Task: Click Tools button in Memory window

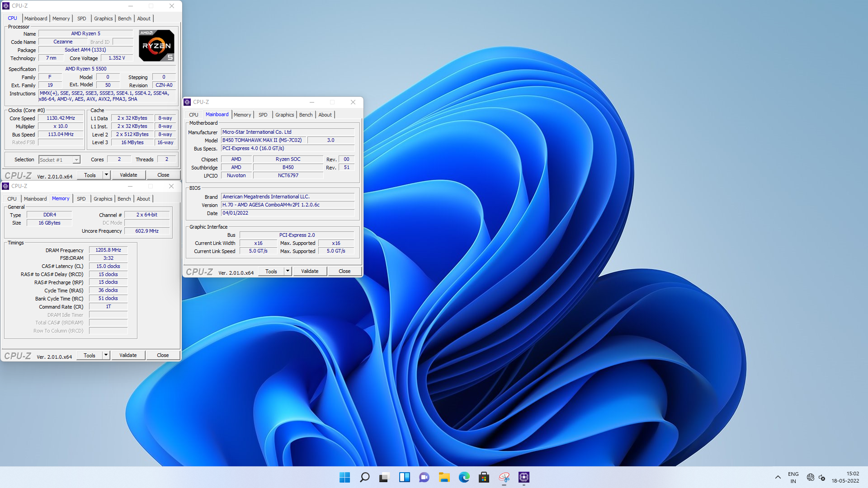Action: click(x=90, y=356)
